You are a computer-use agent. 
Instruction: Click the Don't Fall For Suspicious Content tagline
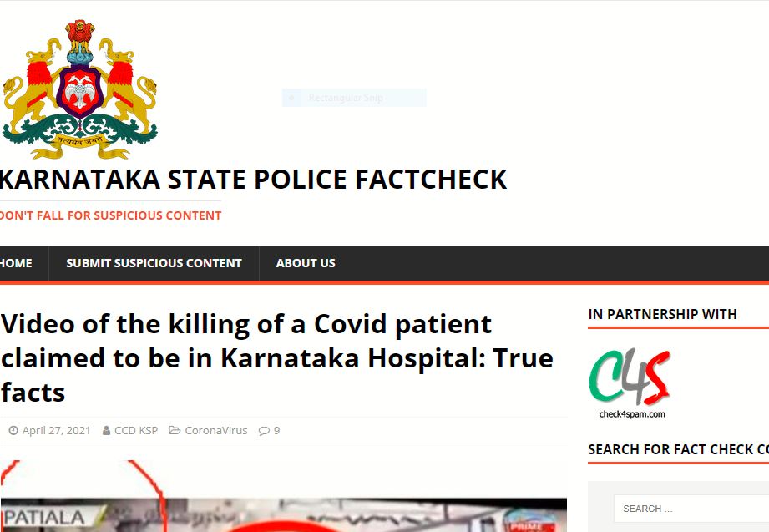(x=110, y=215)
